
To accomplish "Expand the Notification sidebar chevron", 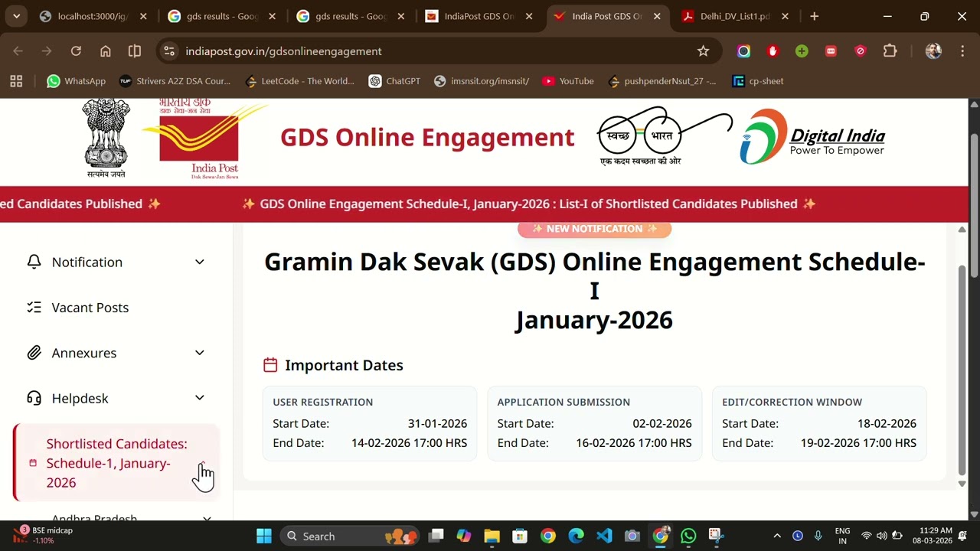I will [x=200, y=262].
